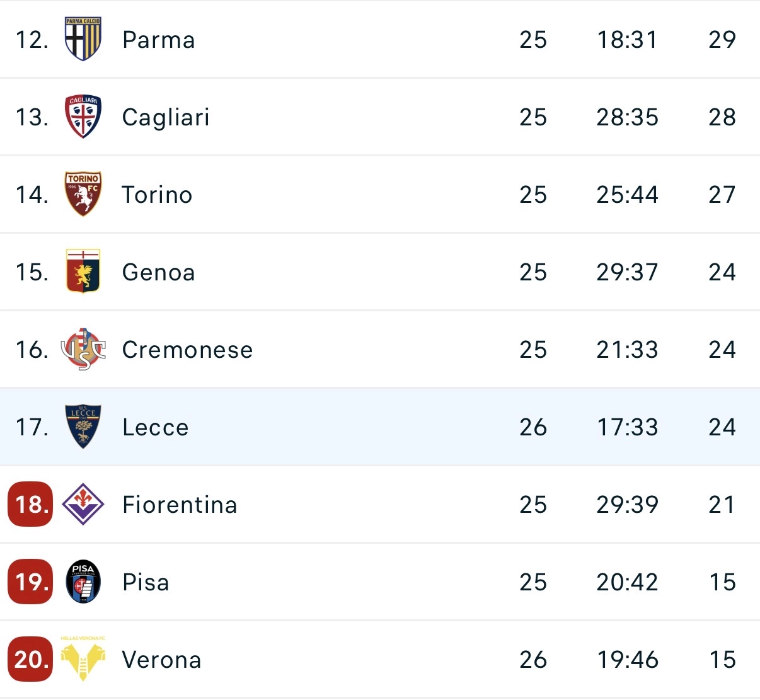The image size is (760, 700).
Task: Tap the Lecce shield crest
Action: click(83, 427)
